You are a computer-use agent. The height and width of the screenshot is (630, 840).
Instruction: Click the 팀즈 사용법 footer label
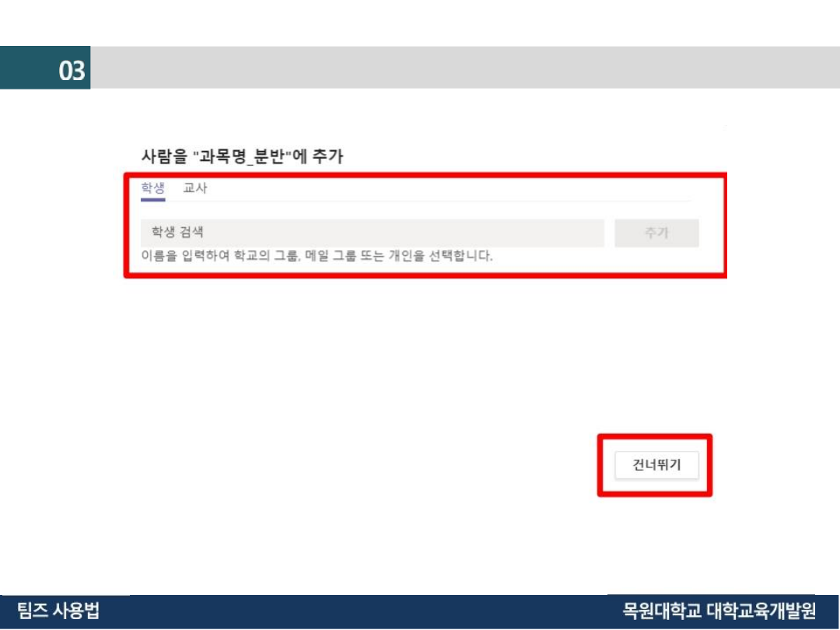pos(58,611)
